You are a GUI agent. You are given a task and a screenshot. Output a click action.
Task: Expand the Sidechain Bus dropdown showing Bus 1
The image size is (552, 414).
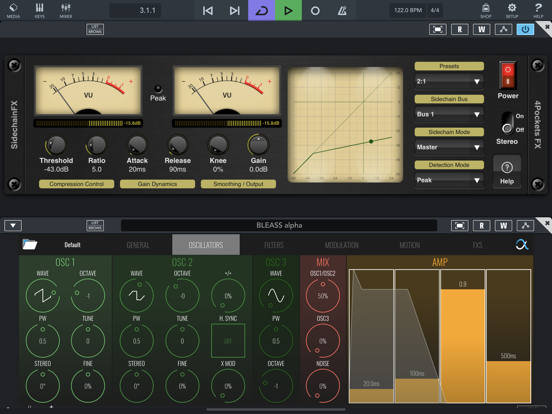(449, 114)
